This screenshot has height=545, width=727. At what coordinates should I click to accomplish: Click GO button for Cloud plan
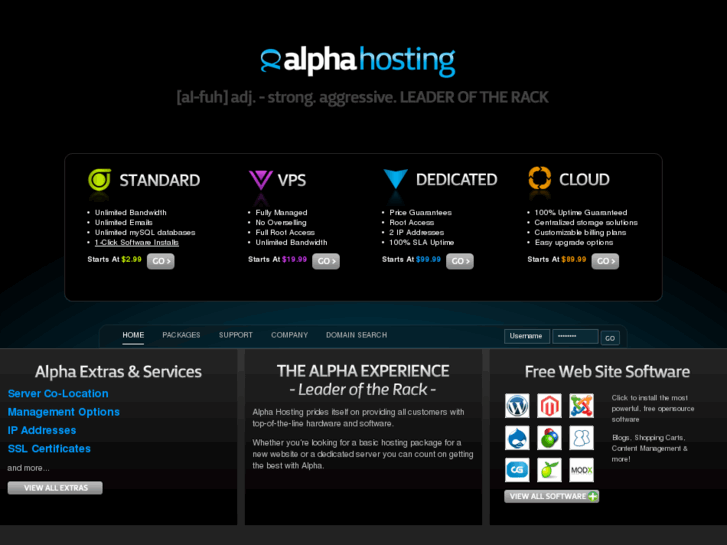tap(605, 261)
